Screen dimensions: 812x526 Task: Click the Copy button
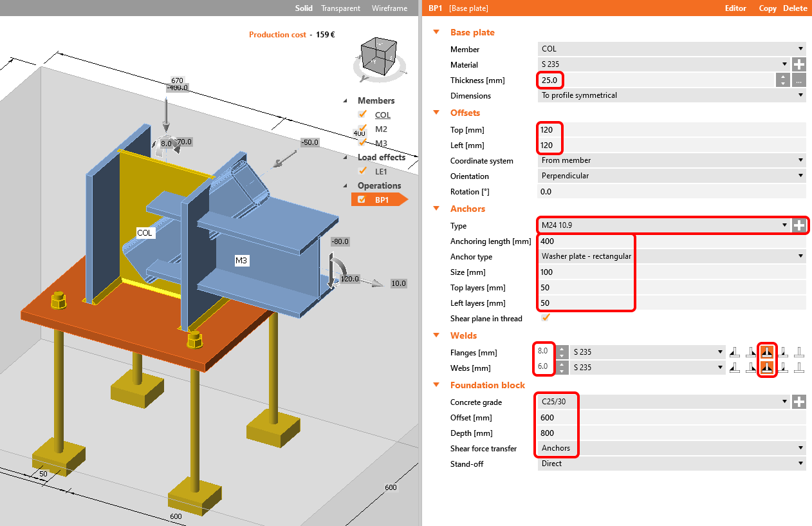pyautogui.click(x=767, y=8)
